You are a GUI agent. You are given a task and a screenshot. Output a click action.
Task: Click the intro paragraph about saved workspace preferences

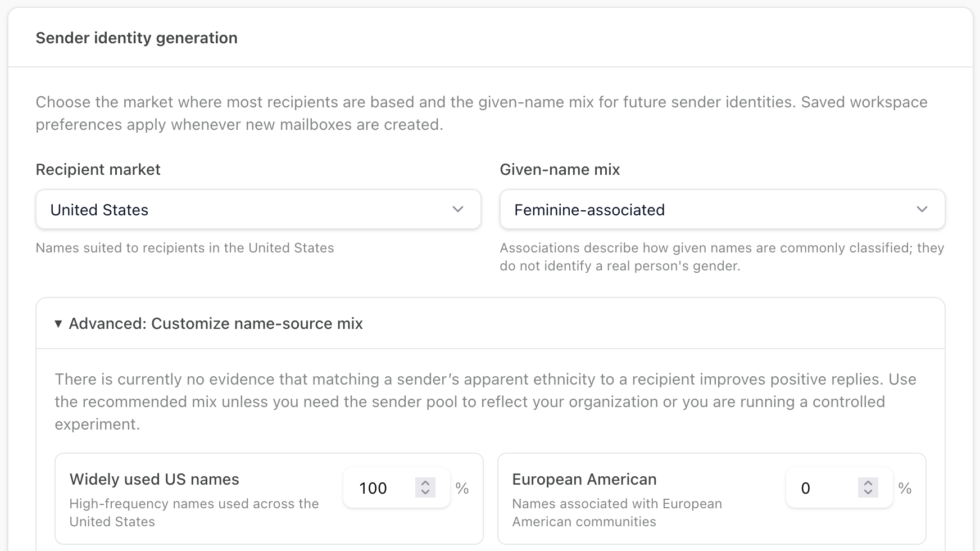coord(482,113)
